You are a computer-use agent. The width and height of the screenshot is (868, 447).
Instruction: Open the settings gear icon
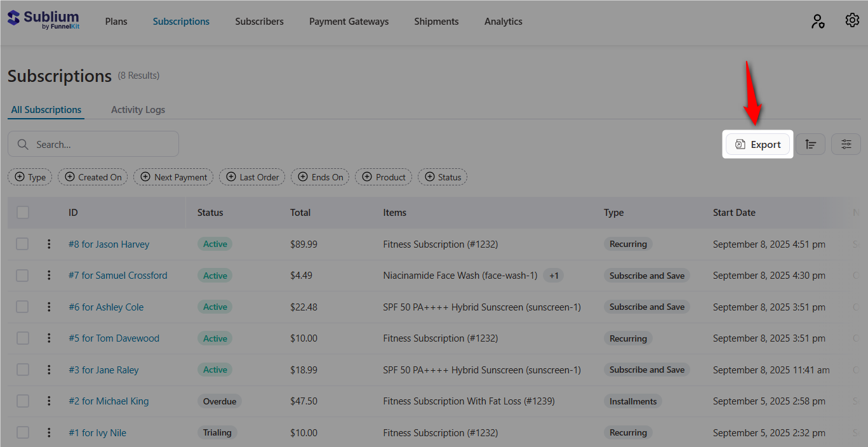[852, 20]
